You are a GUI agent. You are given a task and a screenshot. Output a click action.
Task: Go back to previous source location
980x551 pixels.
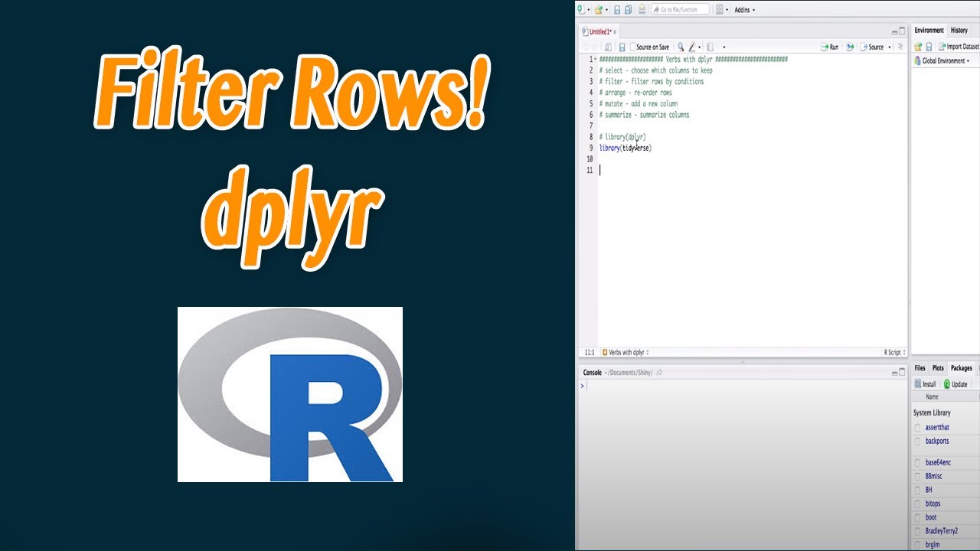tap(586, 47)
